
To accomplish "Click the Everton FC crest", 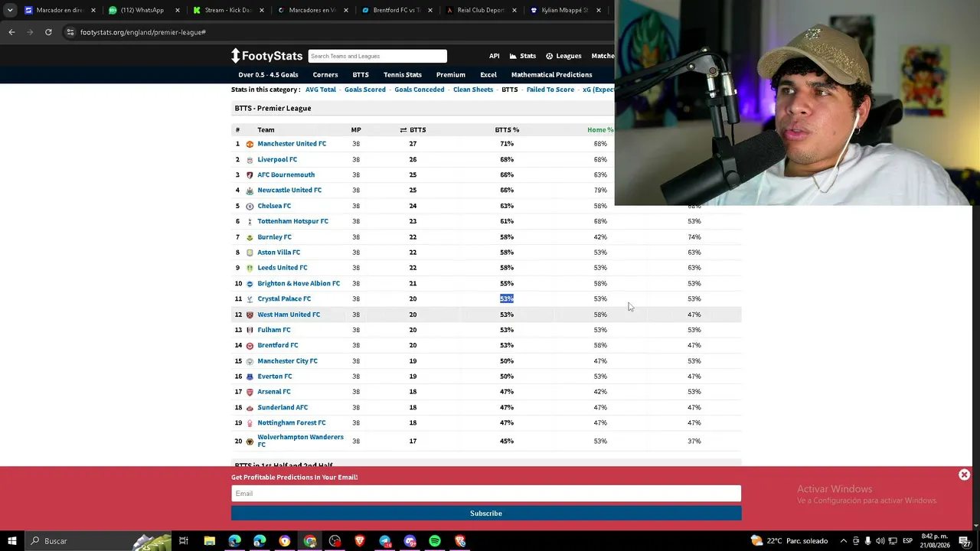I will click(x=250, y=377).
